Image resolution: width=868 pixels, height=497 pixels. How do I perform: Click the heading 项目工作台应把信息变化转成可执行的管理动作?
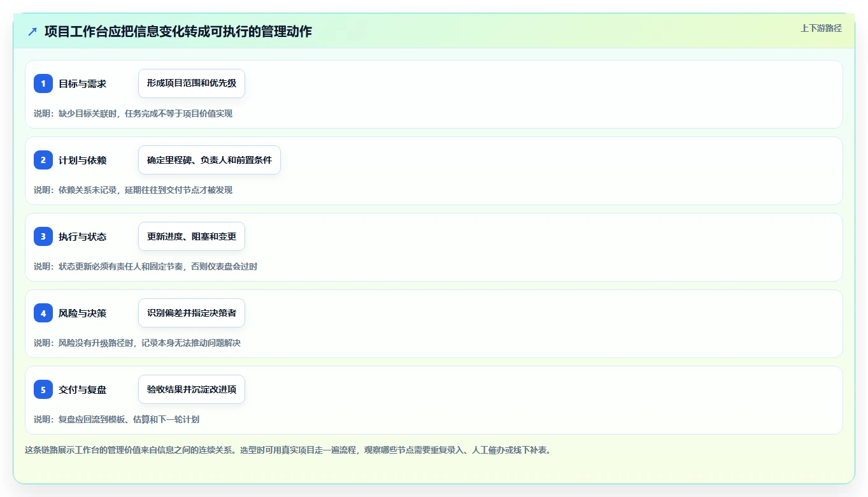pos(178,31)
